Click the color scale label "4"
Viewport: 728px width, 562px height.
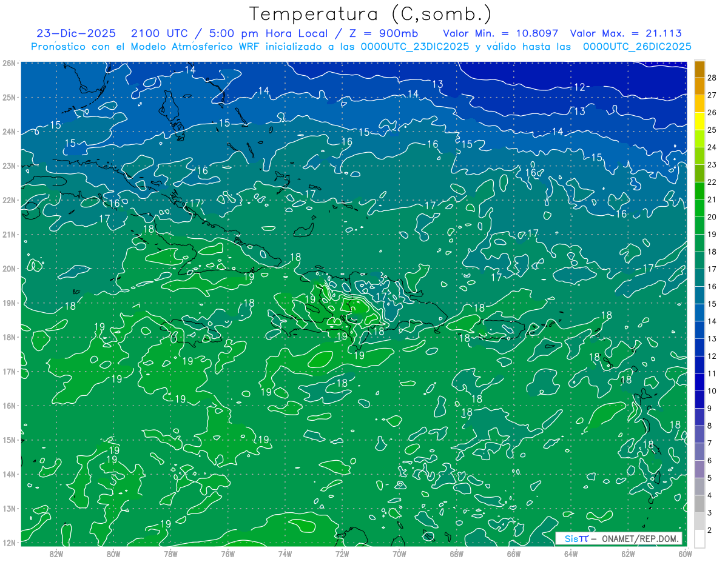[710, 495]
